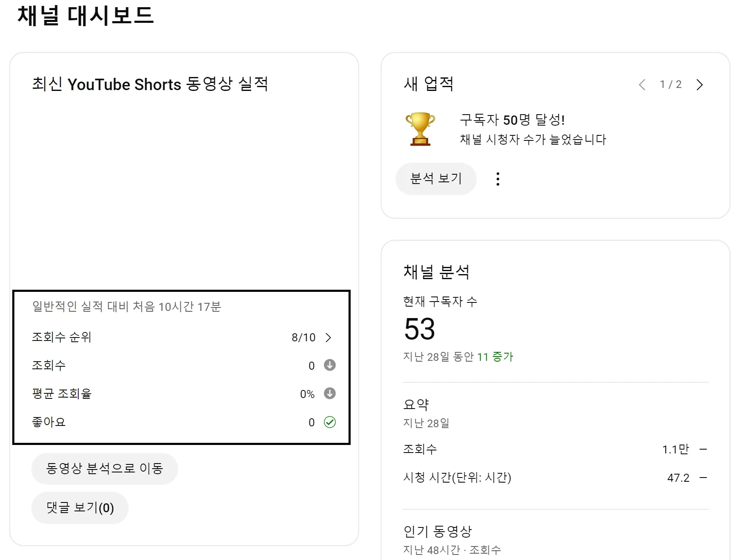
Task: Click the 11 증가 subscriber change text
Action: click(x=495, y=357)
